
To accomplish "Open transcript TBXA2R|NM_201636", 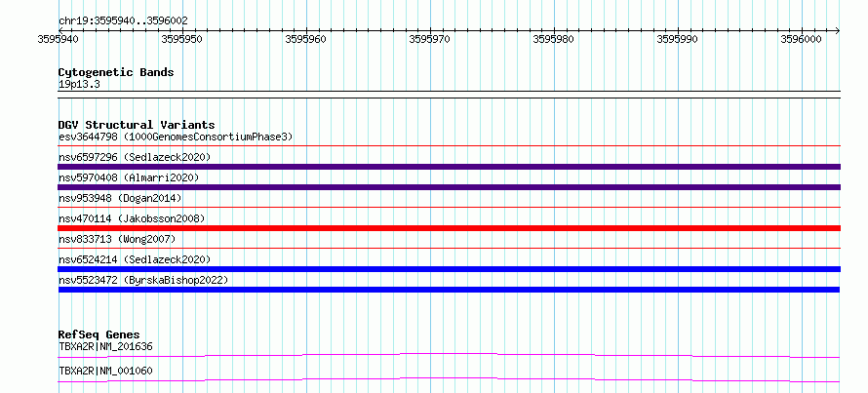I will pyautogui.click(x=105, y=347).
